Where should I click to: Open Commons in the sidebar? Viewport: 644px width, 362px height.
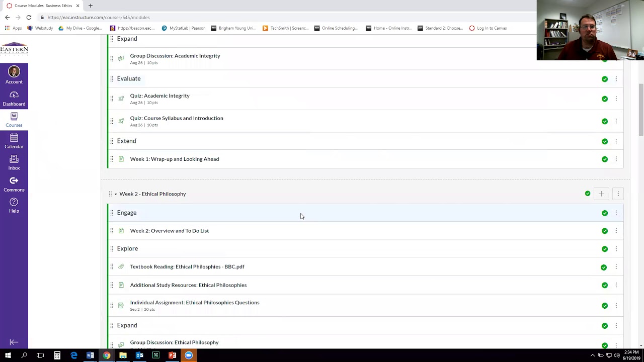pos(14,185)
